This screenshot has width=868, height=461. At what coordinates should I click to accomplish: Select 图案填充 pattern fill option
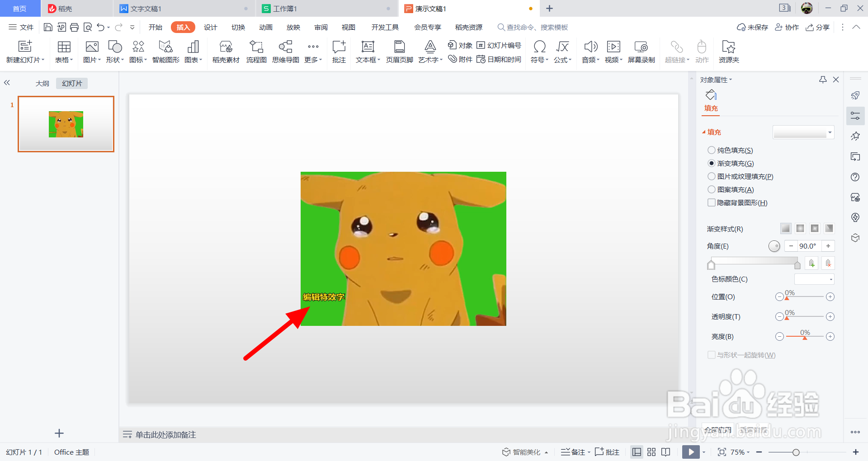tap(731, 189)
